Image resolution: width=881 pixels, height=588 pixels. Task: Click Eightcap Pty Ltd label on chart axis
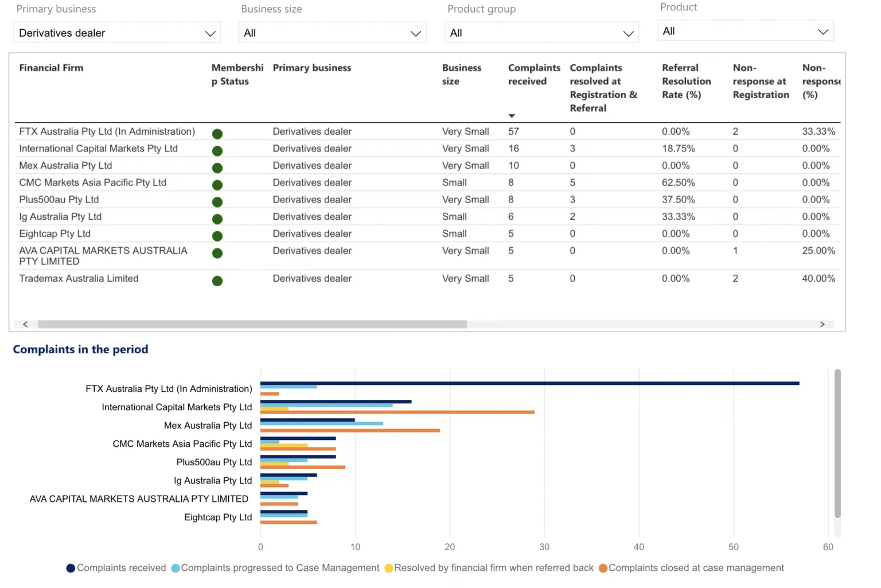point(218,517)
